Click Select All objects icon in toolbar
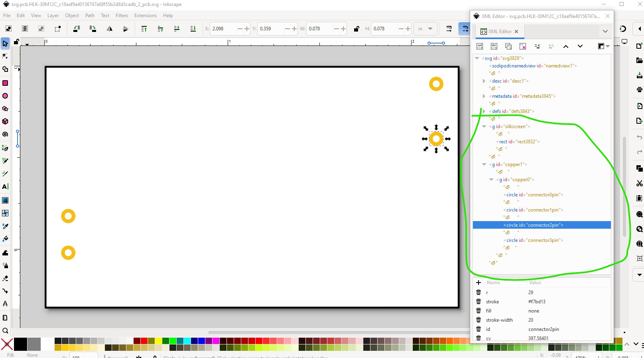The height and width of the screenshot is (358, 644). coord(8,29)
